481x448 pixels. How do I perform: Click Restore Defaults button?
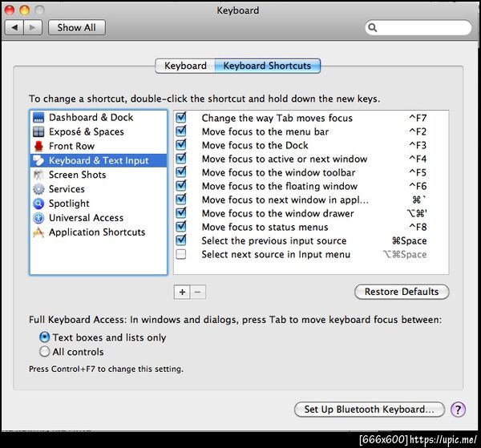point(402,292)
